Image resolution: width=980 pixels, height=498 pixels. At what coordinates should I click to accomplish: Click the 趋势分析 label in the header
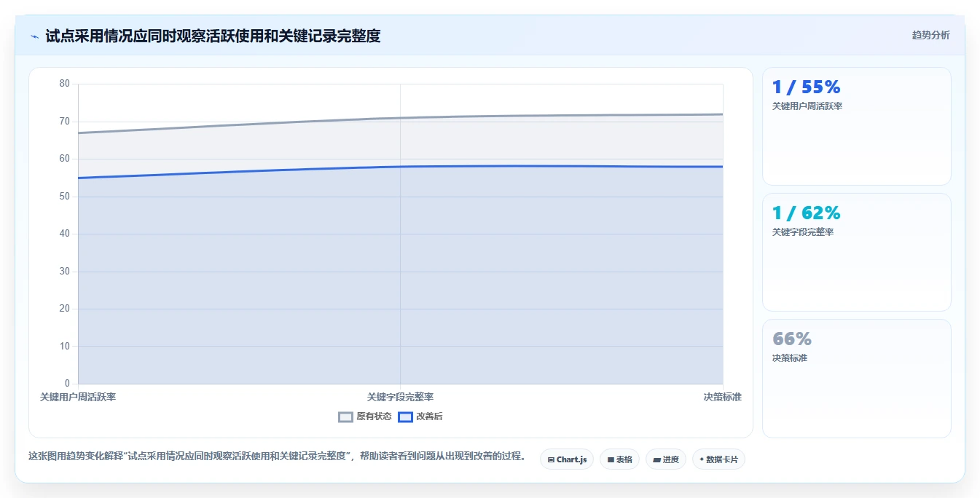click(930, 35)
